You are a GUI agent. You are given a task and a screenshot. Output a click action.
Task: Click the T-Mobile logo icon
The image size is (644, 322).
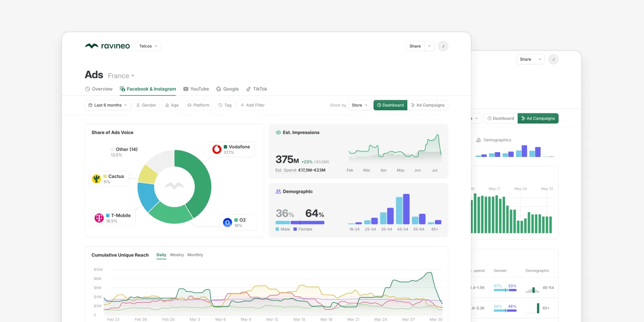pos(99,218)
